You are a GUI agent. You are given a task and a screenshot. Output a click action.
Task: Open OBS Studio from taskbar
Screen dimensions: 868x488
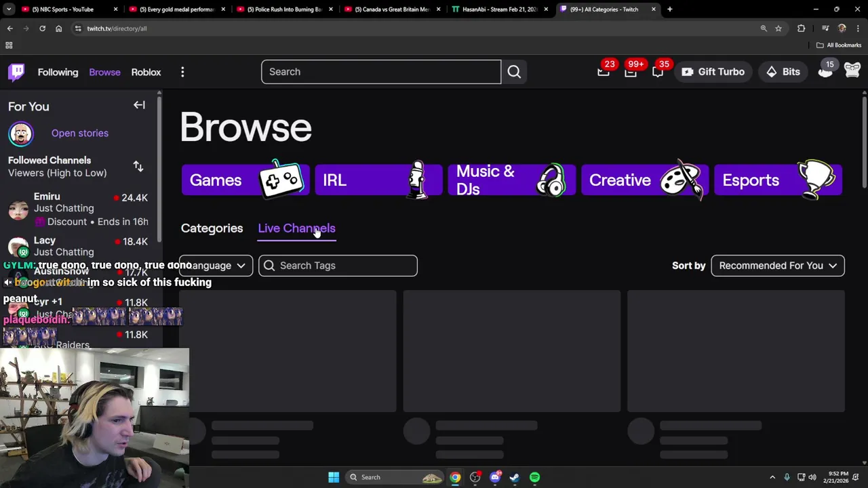(475, 477)
